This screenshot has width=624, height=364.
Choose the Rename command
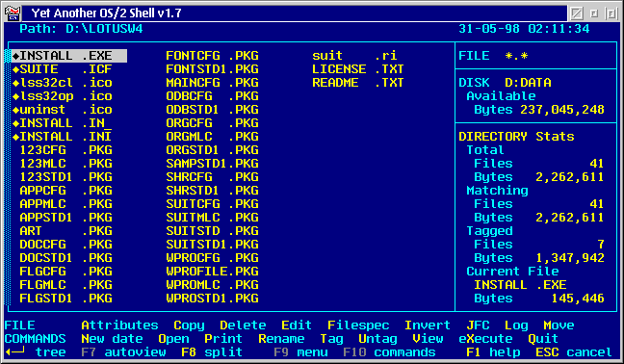point(281,339)
